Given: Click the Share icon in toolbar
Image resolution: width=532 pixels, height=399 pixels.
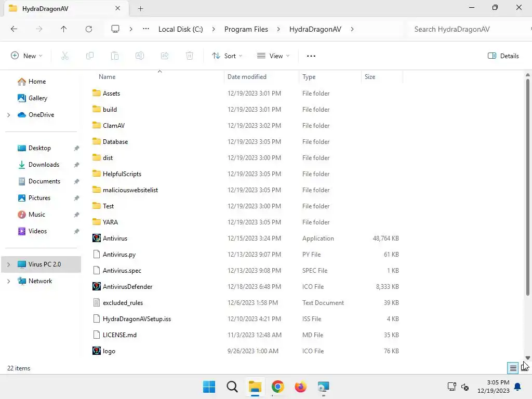Looking at the screenshot, I should [x=165, y=56].
